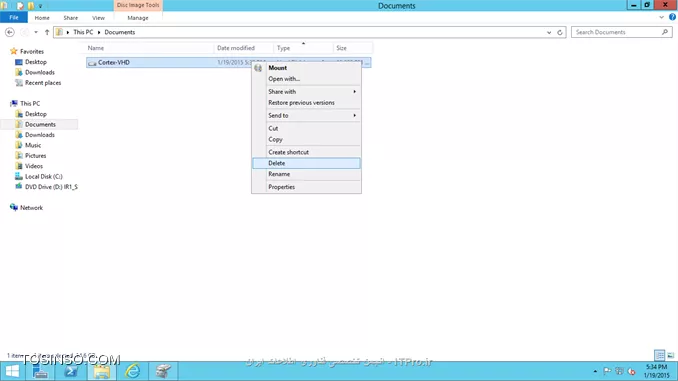The width and height of the screenshot is (678, 381).
Task: Open File Explorer on the taskbar
Action: coord(102,371)
